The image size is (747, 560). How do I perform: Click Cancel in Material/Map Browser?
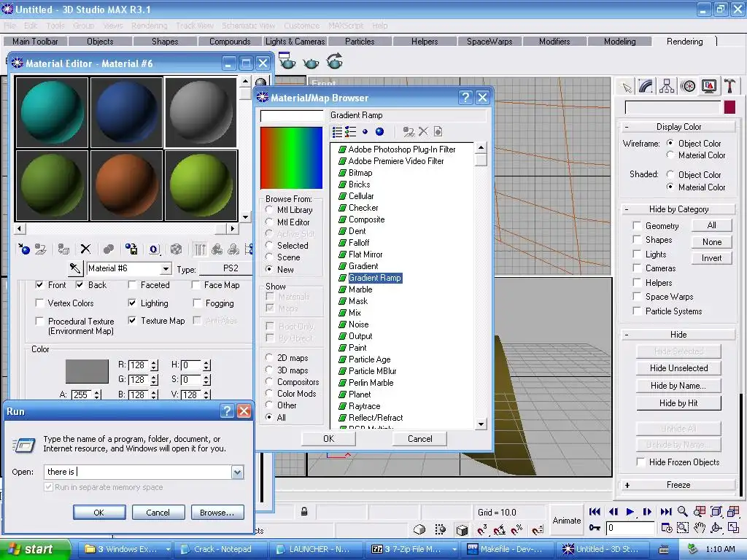(419, 438)
